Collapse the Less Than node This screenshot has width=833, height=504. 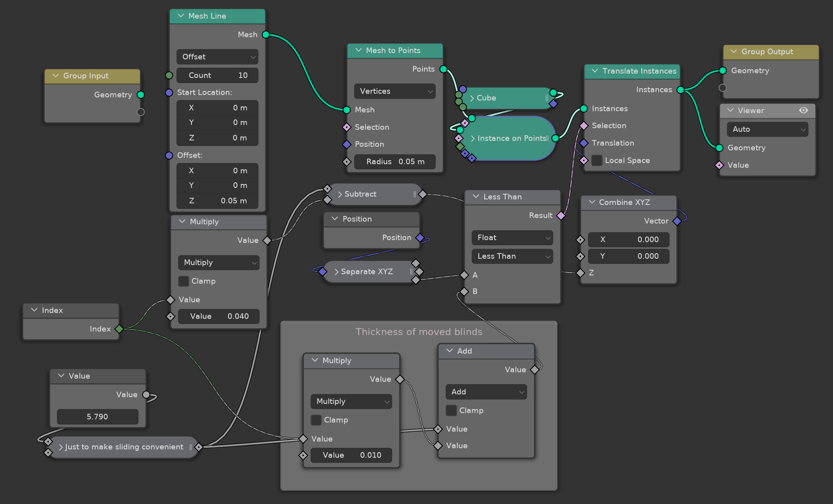(476, 197)
